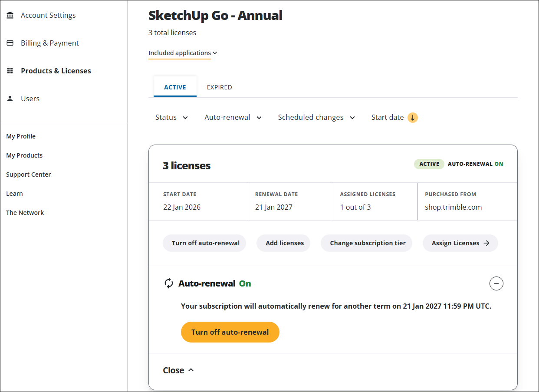The image size is (539, 392).
Task: Click the renewal date 21 Jan 2027
Action: [x=274, y=207]
